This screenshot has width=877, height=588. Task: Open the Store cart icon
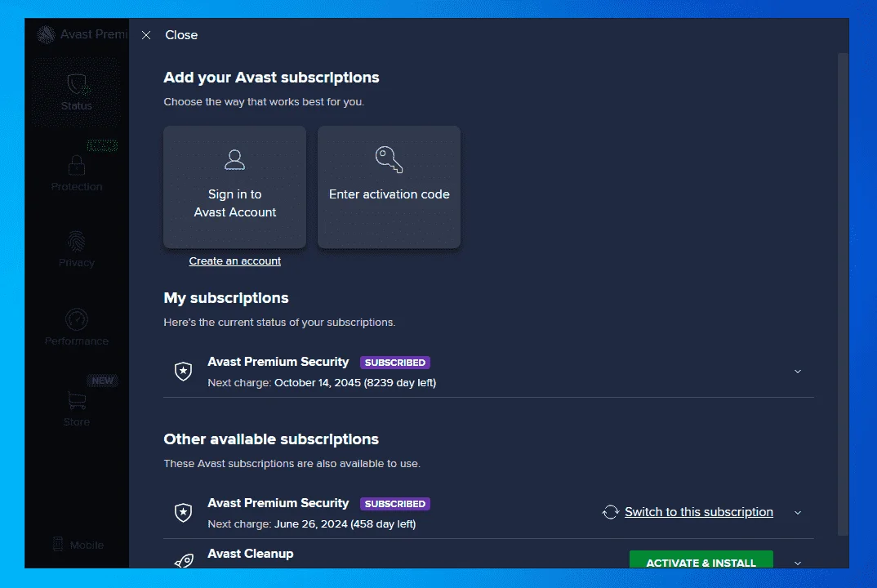click(x=77, y=400)
